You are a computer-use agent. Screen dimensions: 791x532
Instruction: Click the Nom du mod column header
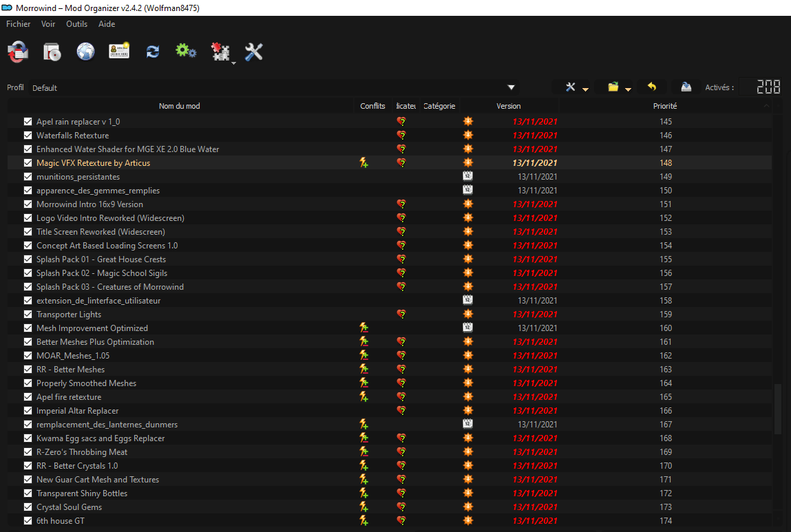pos(179,106)
